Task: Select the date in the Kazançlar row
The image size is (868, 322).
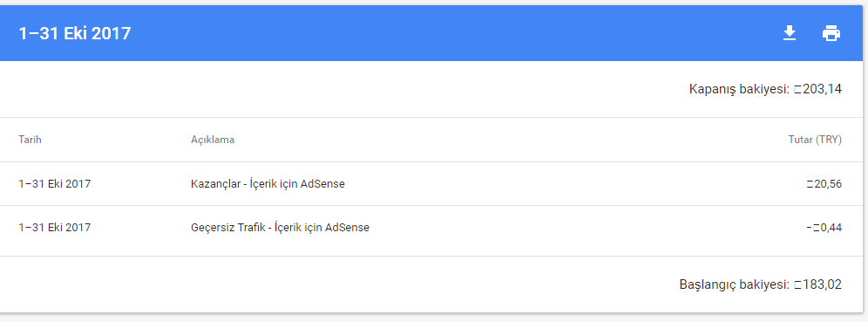Action: tap(54, 184)
